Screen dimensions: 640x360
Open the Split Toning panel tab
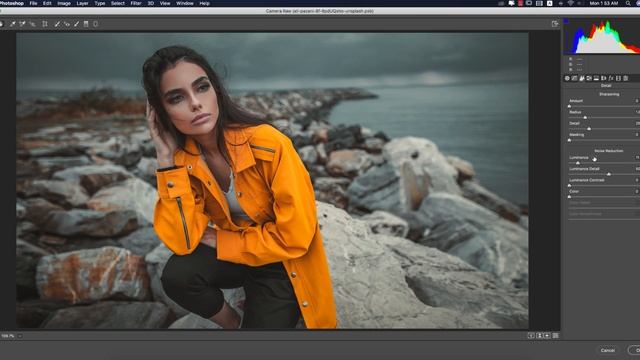pos(596,78)
